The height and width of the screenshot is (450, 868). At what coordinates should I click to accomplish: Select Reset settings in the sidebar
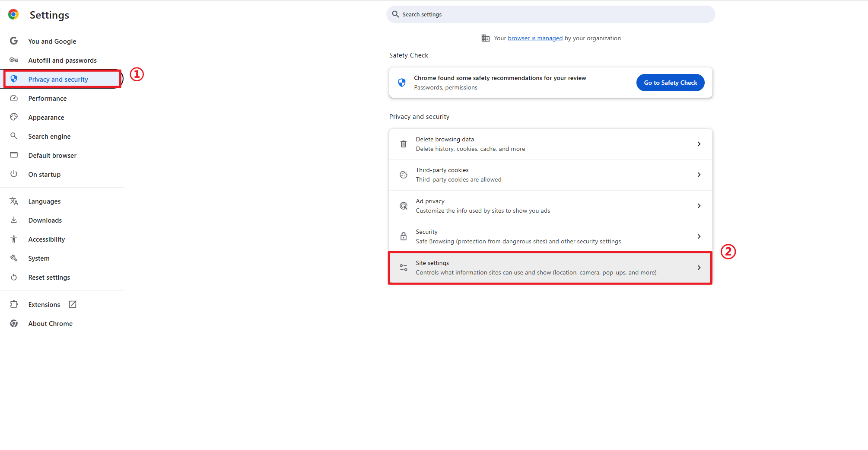[x=49, y=277]
